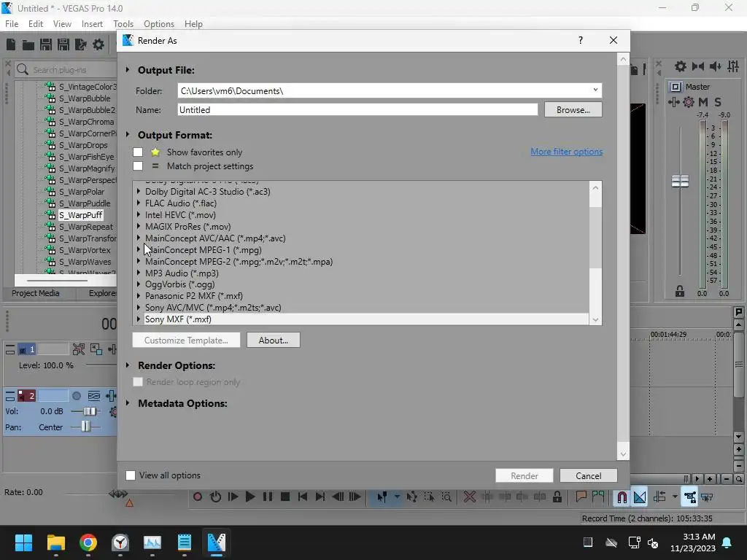The height and width of the screenshot is (560, 747).
Task: Open the Edit menu
Action: tap(36, 24)
